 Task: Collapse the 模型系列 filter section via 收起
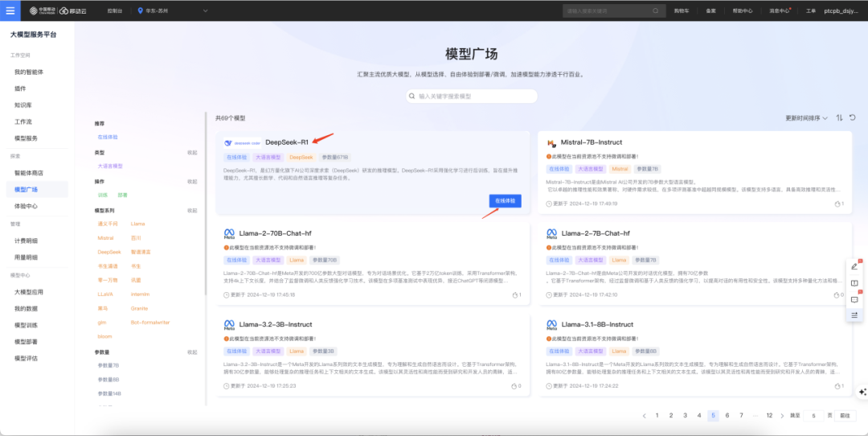point(192,211)
